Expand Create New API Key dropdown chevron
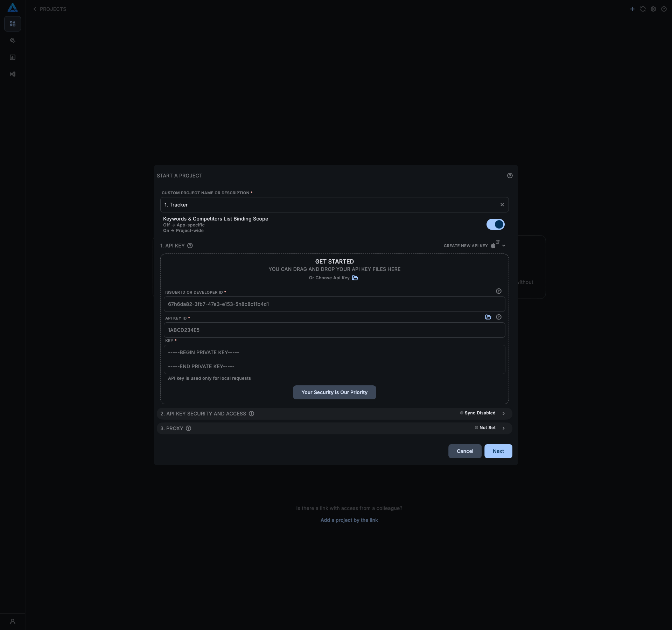Image resolution: width=672 pixels, height=630 pixels. (x=504, y=246)
